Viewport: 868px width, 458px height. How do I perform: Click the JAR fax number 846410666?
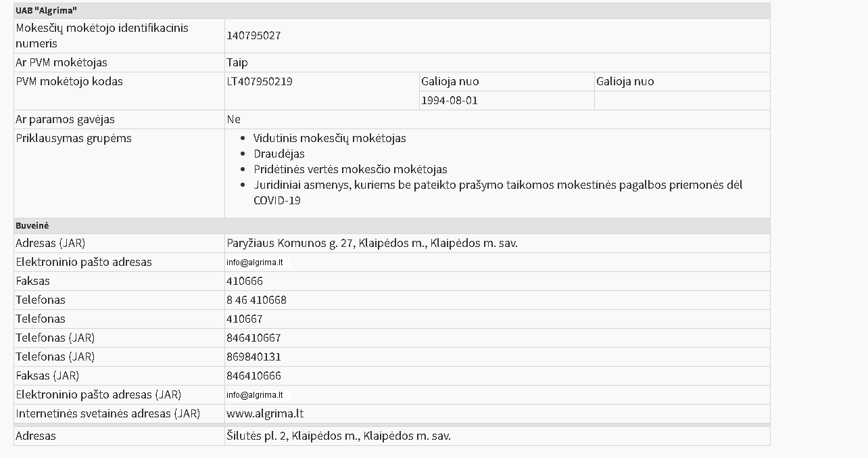point(254,376)
